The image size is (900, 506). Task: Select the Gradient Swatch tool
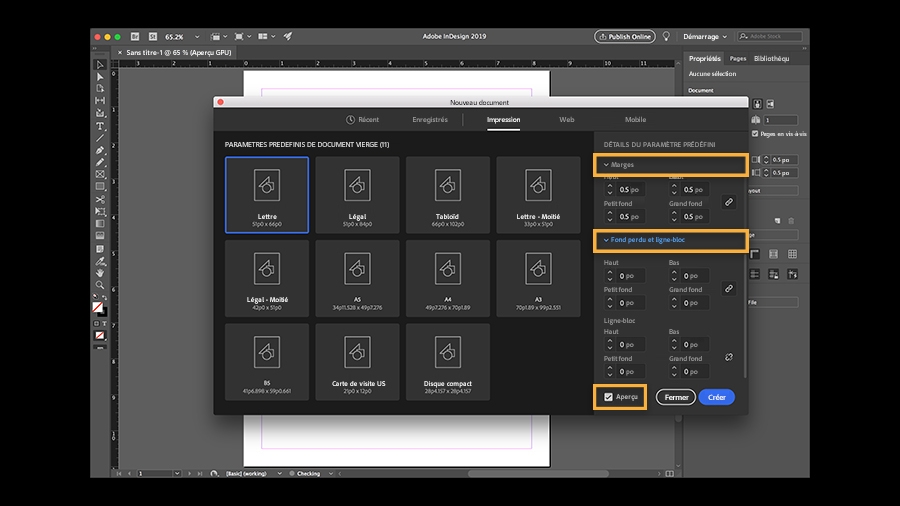[x=100, y=224]
